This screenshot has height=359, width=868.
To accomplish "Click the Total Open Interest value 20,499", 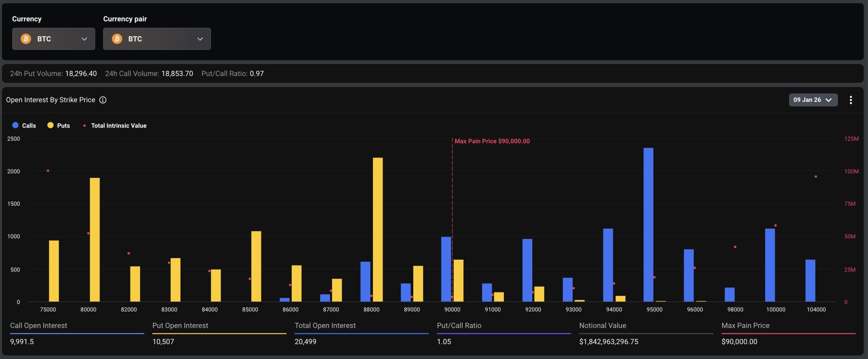I will pos(305,342).
